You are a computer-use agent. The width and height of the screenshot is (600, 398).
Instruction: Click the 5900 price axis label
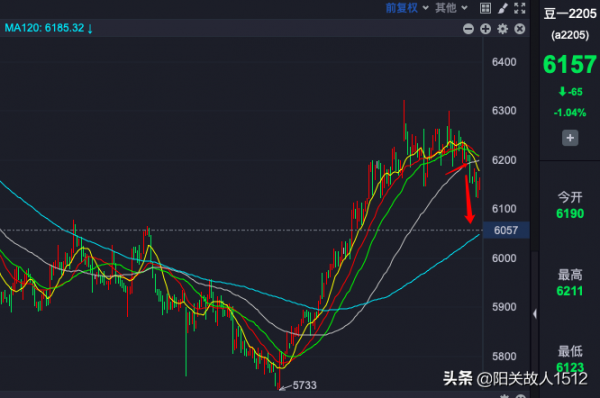(x=504, y=307)
